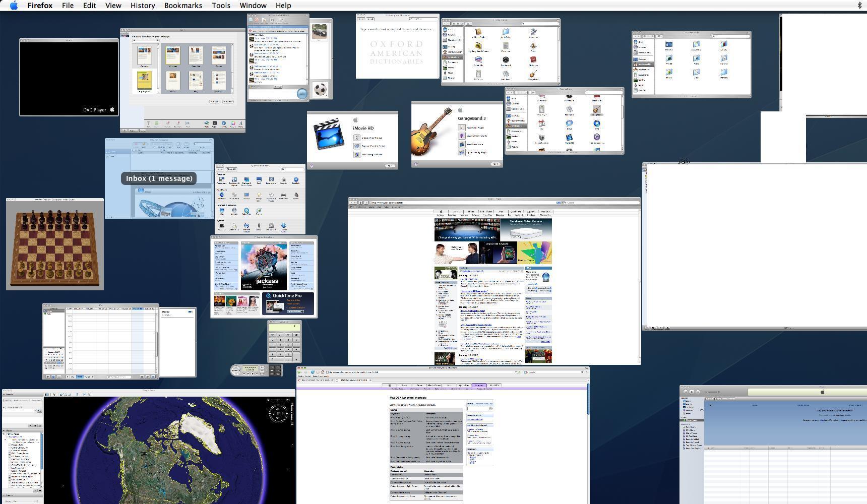Image resolution: width=867 pixels, height=504 pixels.
Task: Open the Window menu
Action: tap(253, 6)
